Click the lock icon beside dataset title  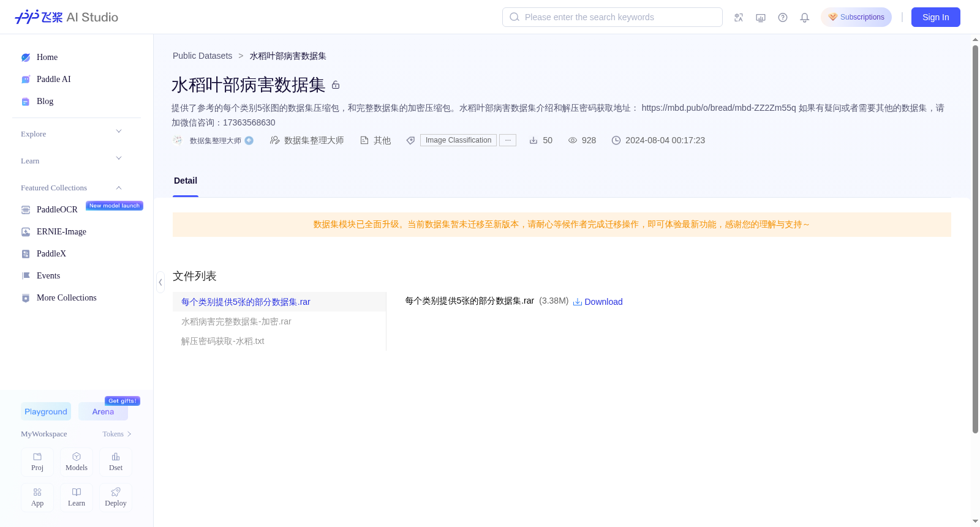336,85
